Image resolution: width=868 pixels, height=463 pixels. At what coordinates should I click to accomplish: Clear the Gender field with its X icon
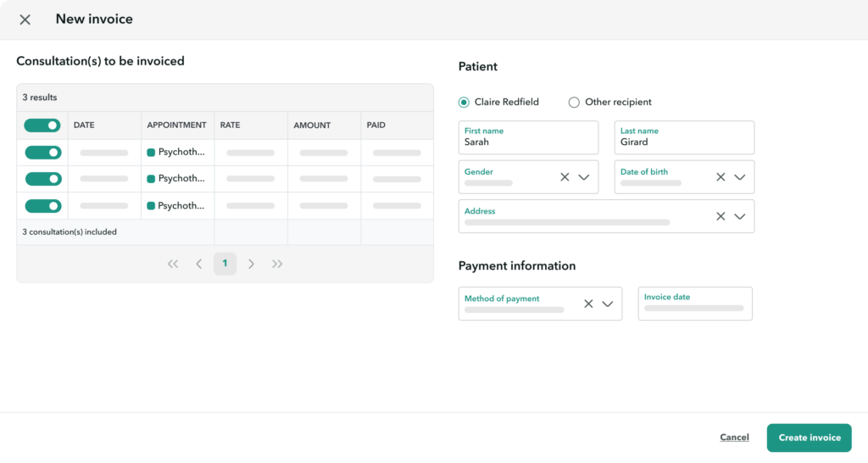pyautogui.click(x=565, y=177)
